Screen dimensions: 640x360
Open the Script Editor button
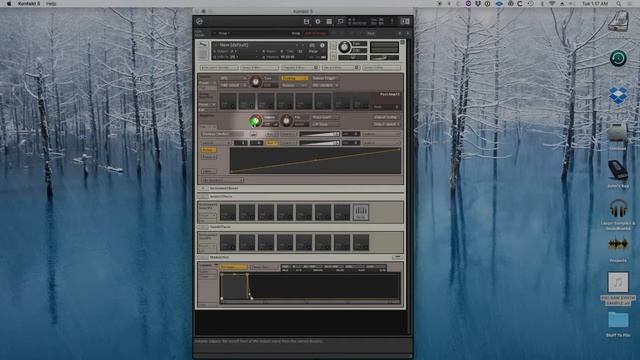click(x=382, y=68)
